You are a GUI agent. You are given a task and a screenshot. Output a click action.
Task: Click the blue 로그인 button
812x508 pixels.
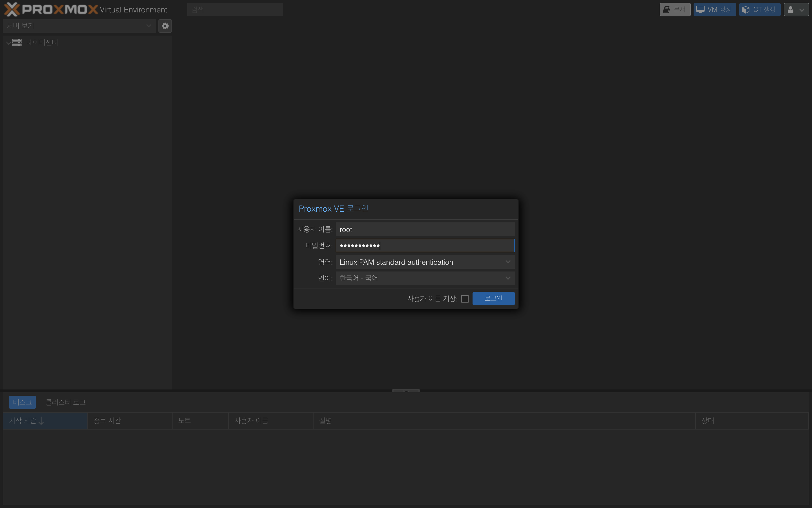click(493, 298)
